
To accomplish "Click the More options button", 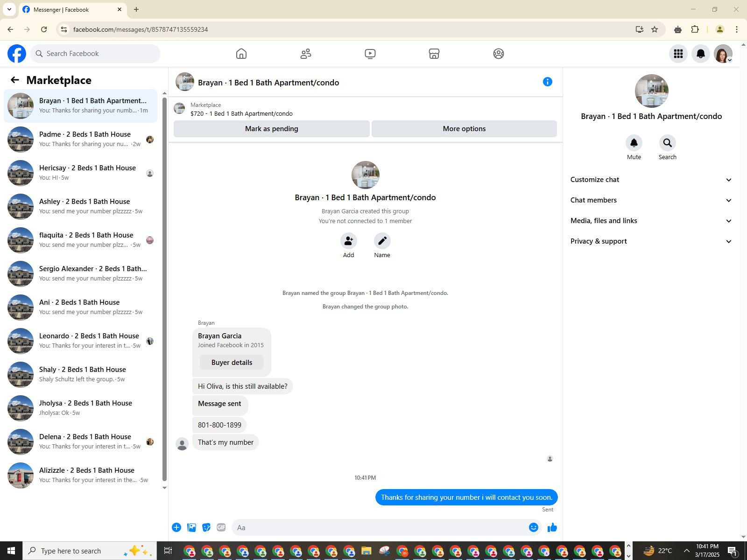I will click(x=464, y=129).
